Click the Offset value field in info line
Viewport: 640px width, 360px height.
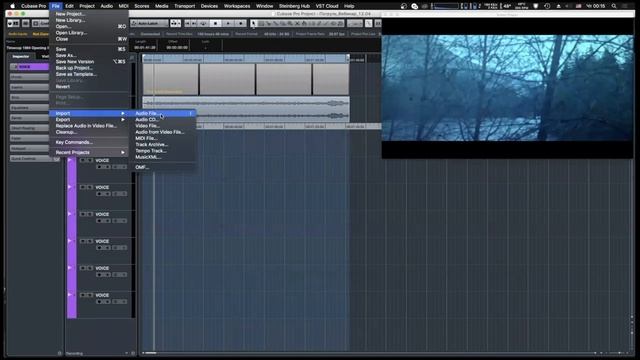pos(177,47)
